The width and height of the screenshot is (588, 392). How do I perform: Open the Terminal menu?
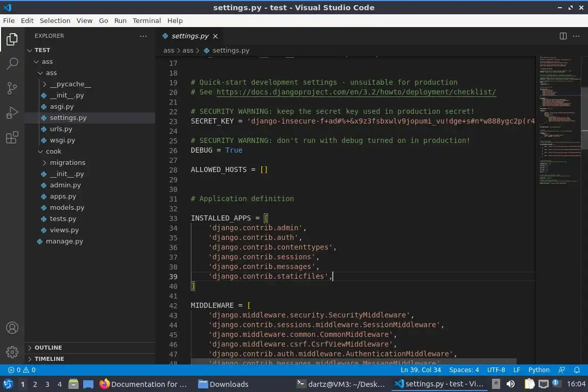coord(146,20)
